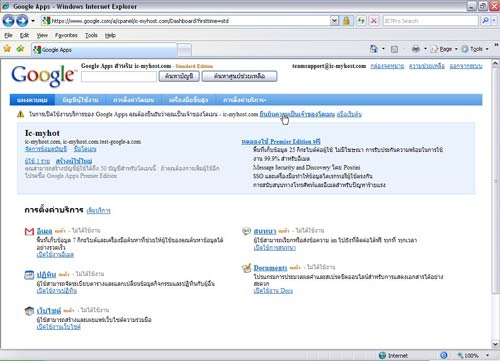Switch to the Google Apps browser tab
This screenshot has height=361, width=500.
[x=104, y=50]
